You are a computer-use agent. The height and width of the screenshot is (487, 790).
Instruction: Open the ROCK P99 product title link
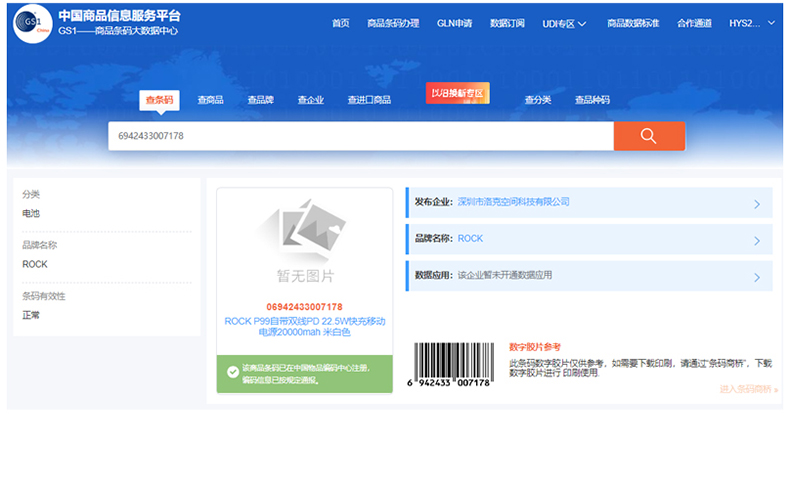click(305, 326)
